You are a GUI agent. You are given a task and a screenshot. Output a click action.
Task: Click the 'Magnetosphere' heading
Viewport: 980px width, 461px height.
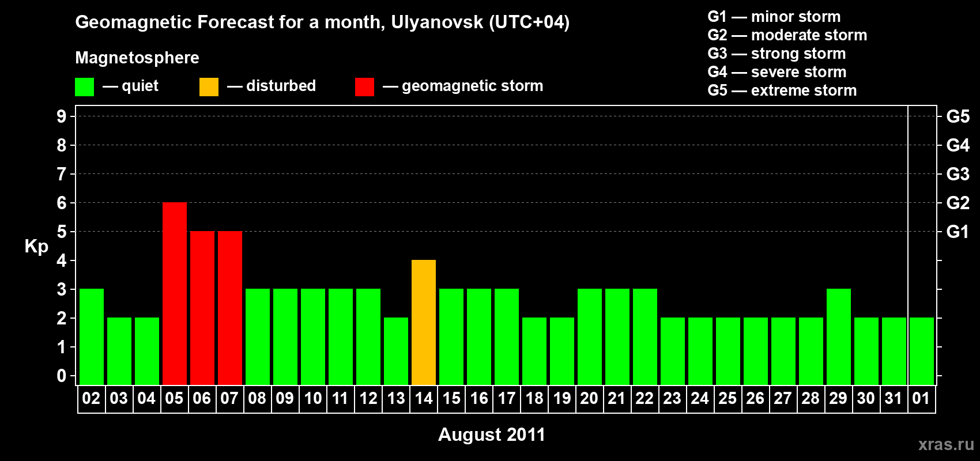point(137,58)
